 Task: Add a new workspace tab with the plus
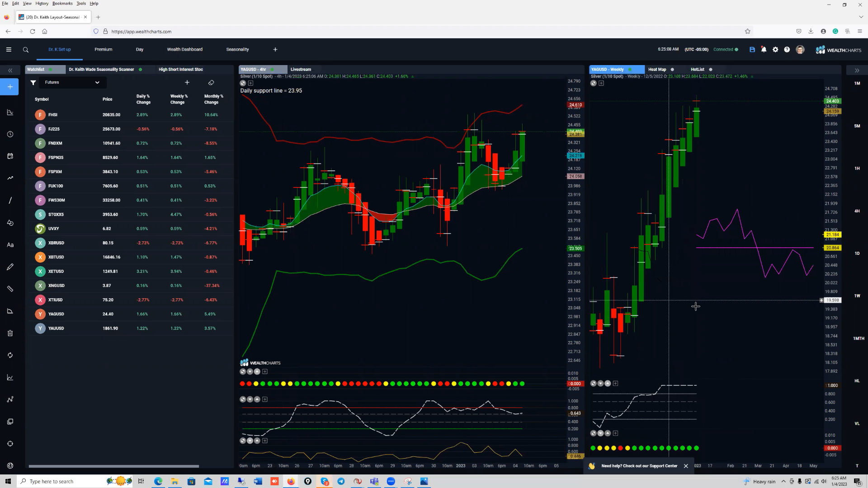[275, 50]
